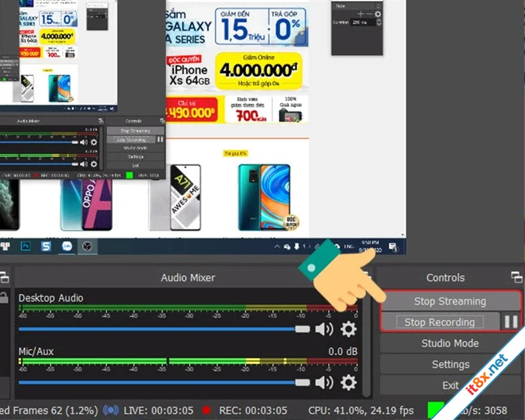Click the blue live broadcast status icon
The width and height of the screenshot is (525, 420).
[111, 410]
